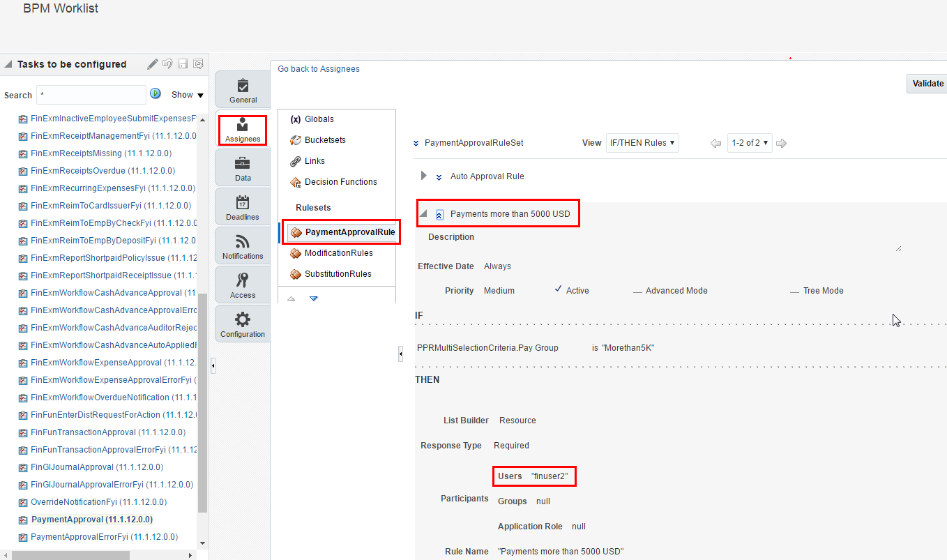
Task: Expand the Auto Approval Rule with its triangle
Action: click(423, 176)
